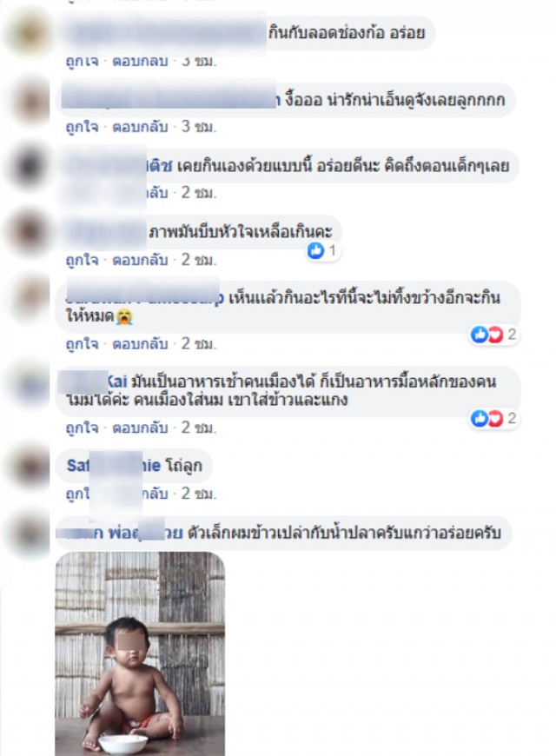Click ตอบกลับ under ให้หมด crying emoji comment

[140, 344]
